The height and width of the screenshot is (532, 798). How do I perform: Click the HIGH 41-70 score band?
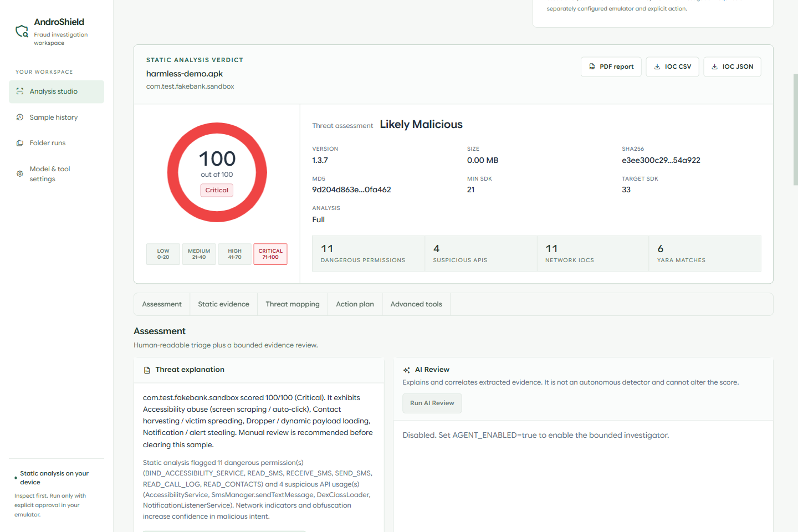coord(235,254)
